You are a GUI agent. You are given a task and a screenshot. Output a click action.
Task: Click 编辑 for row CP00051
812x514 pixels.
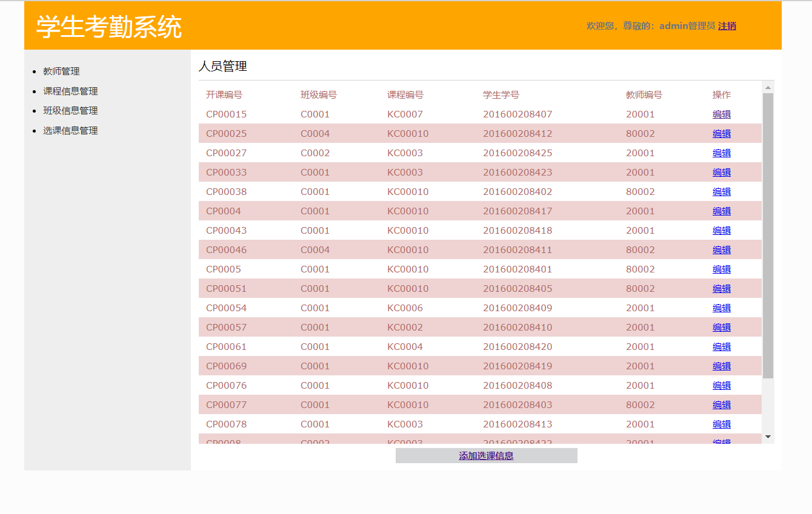coord(722,289)
